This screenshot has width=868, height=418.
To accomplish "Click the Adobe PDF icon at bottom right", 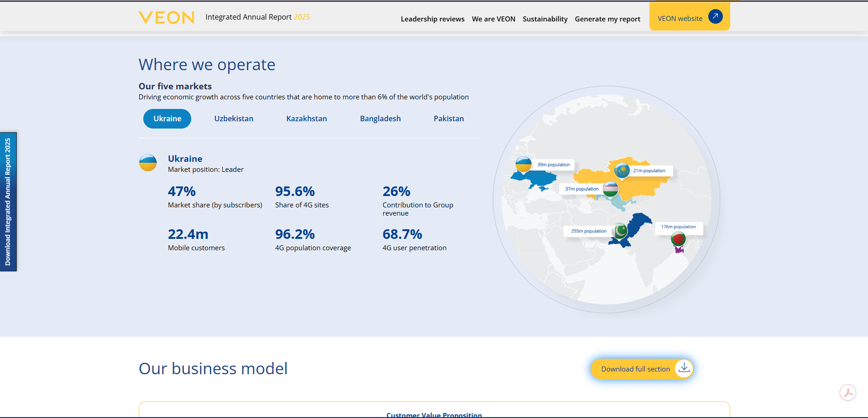I will tap(847, 392).
